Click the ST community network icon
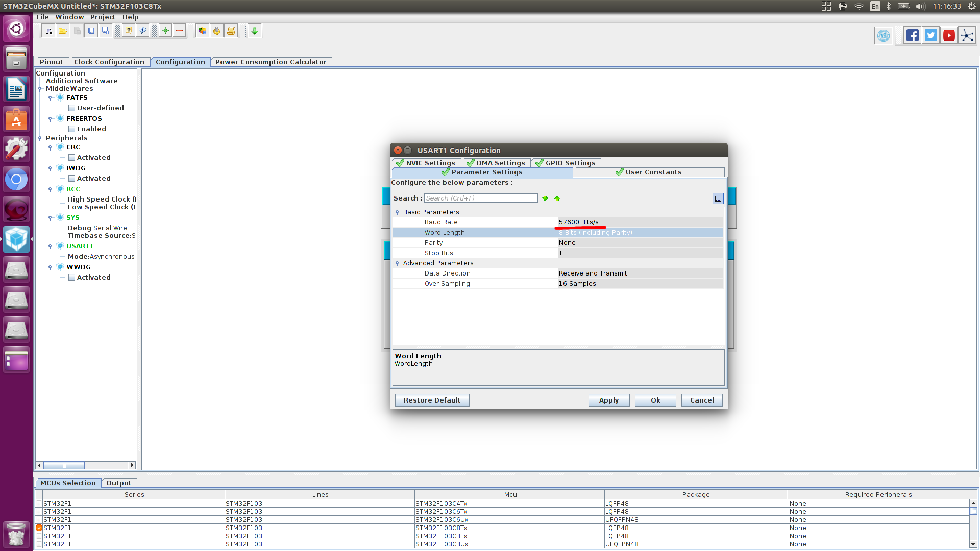The image size is (980, 551). [x=967, y=36]
